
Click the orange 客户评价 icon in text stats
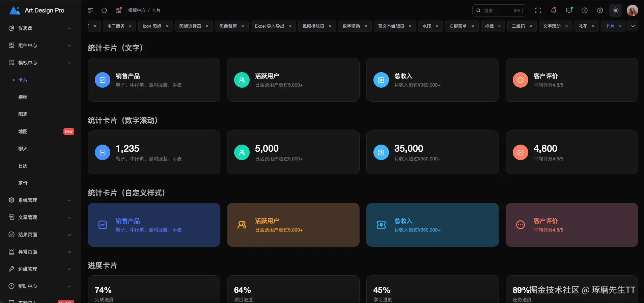pyautogui.click(x=521, y=80)
